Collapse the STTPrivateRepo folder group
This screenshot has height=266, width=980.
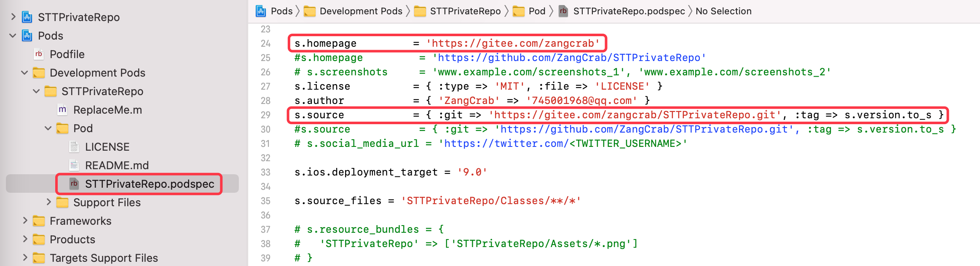tap(36, 91)
